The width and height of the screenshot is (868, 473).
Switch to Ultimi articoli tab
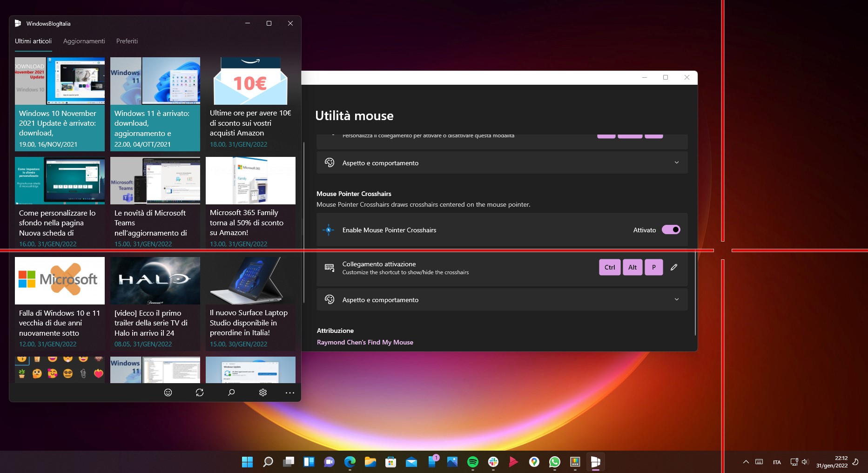pos(33,41)
